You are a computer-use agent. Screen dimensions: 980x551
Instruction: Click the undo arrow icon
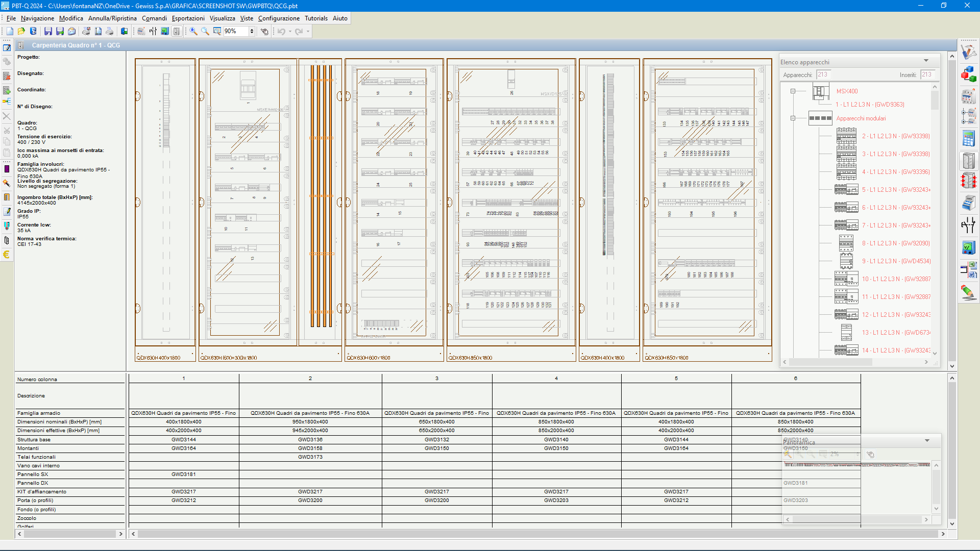point(281,32)
